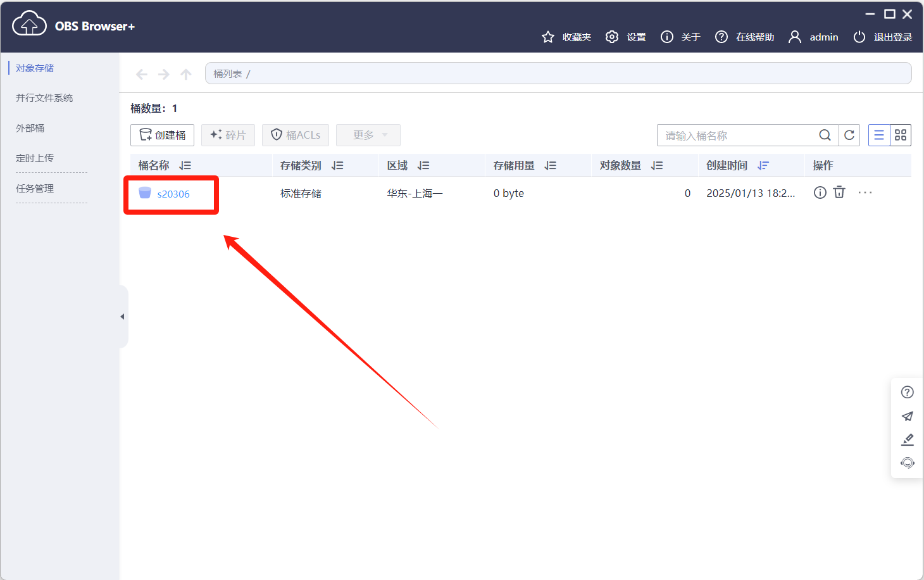Click the customer service headset icon
The height and width of the screenshot is (580, 924).
coord(907,463)
